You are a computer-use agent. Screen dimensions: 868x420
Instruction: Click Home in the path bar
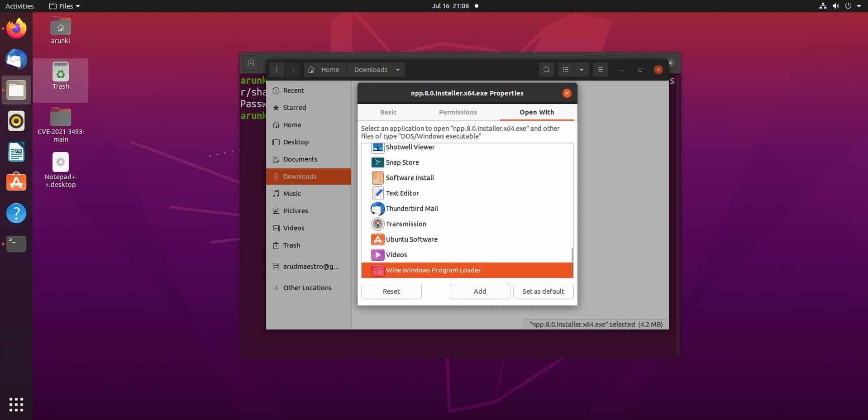click(325, 70)
